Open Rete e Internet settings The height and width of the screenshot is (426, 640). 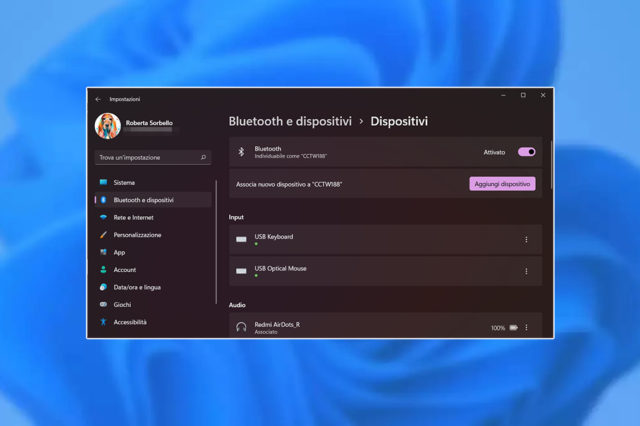[153, 217]
